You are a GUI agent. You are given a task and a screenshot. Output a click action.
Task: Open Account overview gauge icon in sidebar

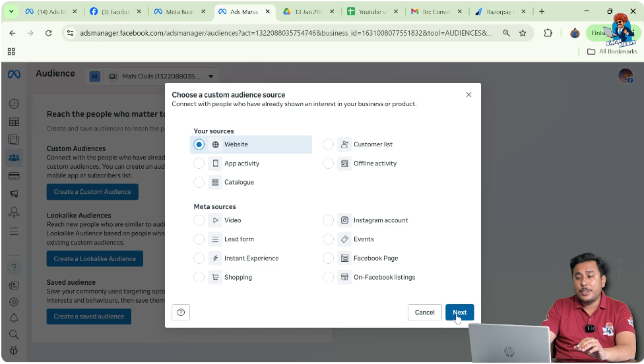(14, 104)
